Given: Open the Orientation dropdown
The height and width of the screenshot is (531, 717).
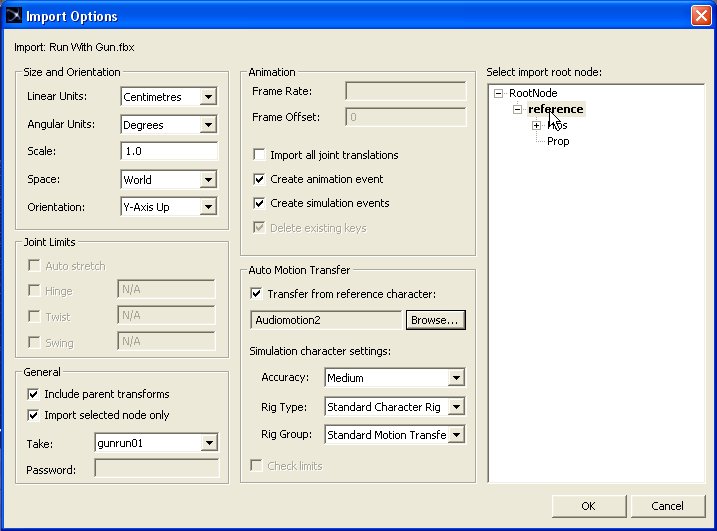Looking at the screenshot, I should (208, 207).
